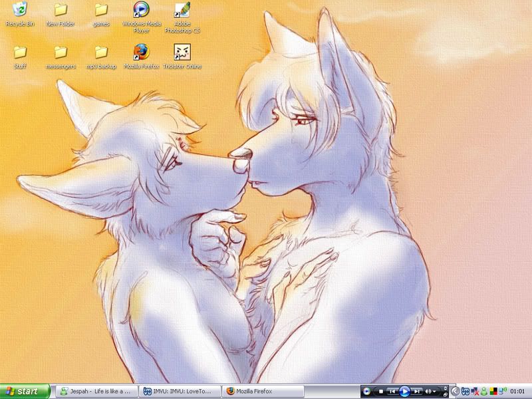Click the disconnected network tray icon
This screenshot has height=399, width=532.
475,392
